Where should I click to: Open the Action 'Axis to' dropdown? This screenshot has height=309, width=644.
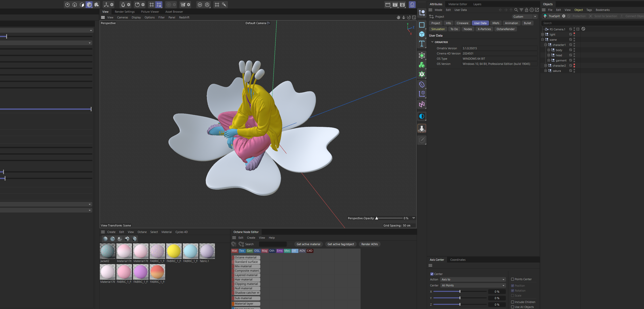[473, 279]
